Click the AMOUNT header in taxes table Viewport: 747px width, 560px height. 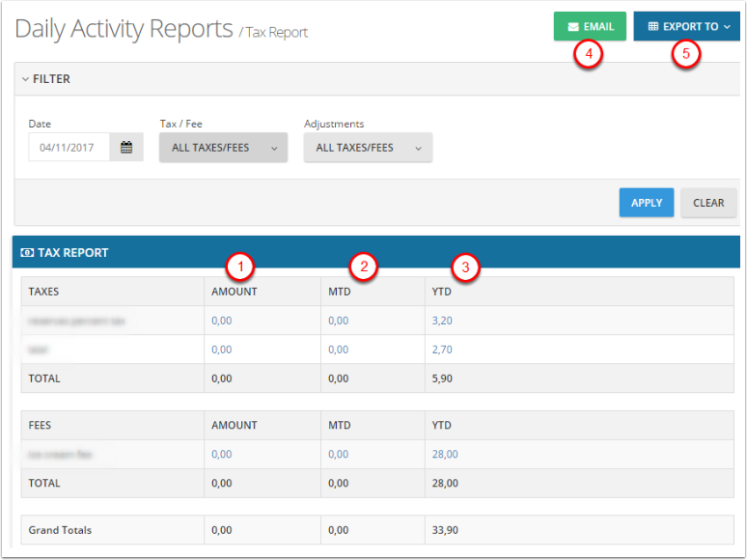[235, 292]
